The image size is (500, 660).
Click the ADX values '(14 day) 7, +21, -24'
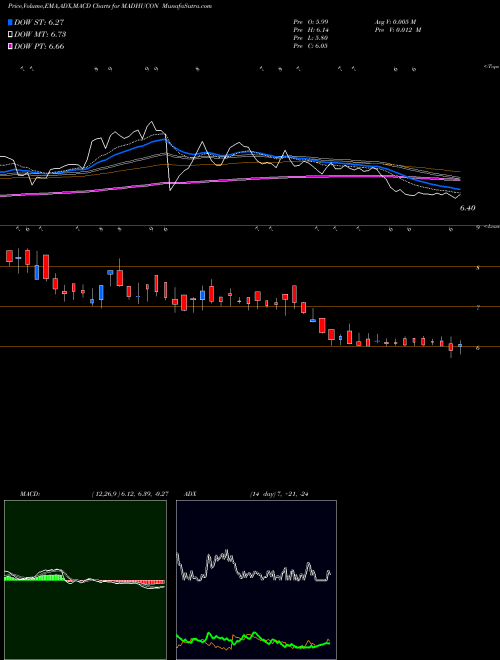click(x=279, y=494)
